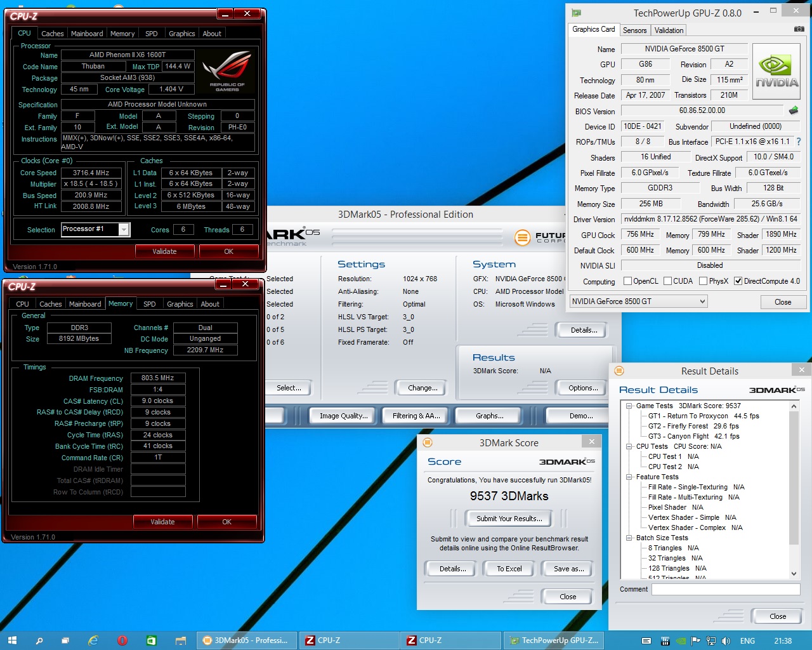Click the Comment input field
The width and height of the screenshot is (812, 650).
click(x=726, y=589)
